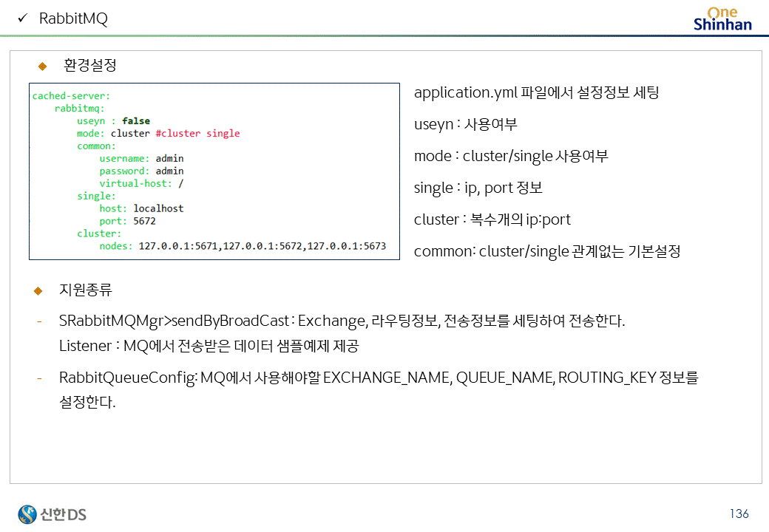Select the 지원종류 heading
Viewport: 769px width, 532px height.
click(86, 290)
